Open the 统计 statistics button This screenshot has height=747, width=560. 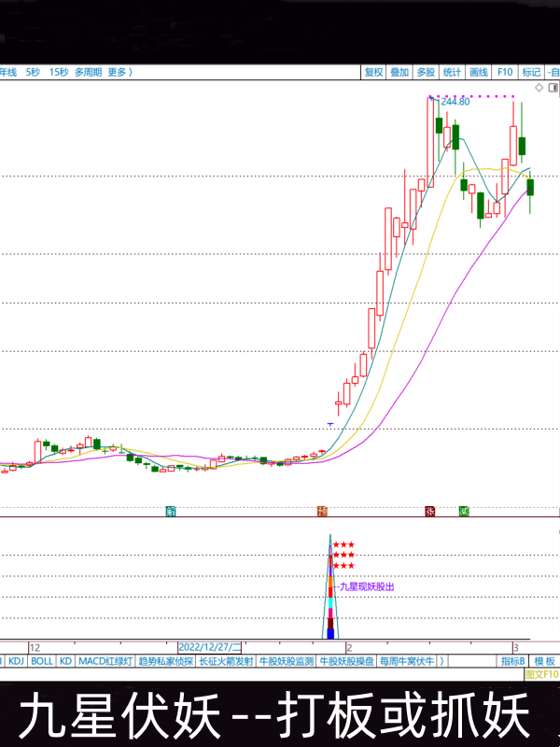pyautogui.click(x=452, y=73)
